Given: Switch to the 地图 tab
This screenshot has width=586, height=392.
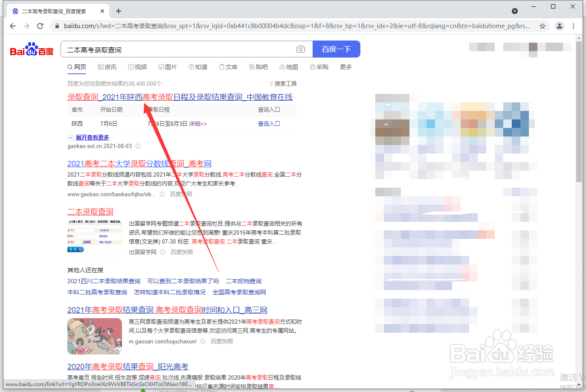Looking at the screenshot, I should [289, 67].
